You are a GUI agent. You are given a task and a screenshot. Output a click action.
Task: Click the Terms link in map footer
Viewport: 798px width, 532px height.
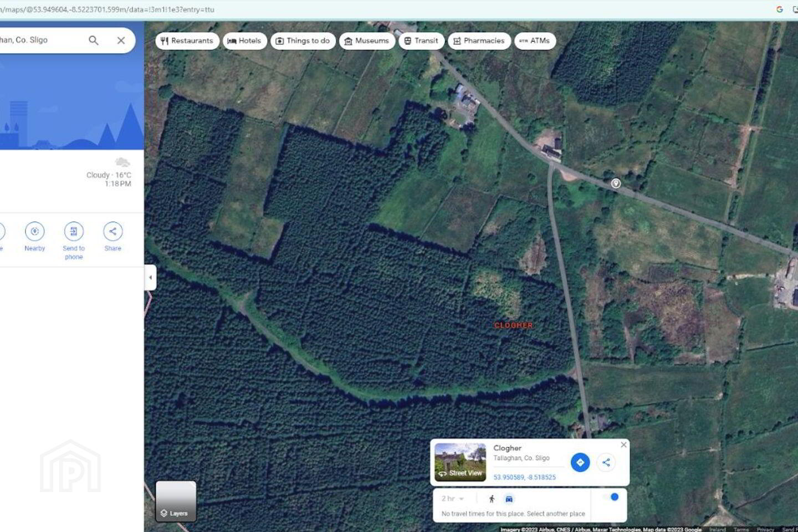[741, 529]
